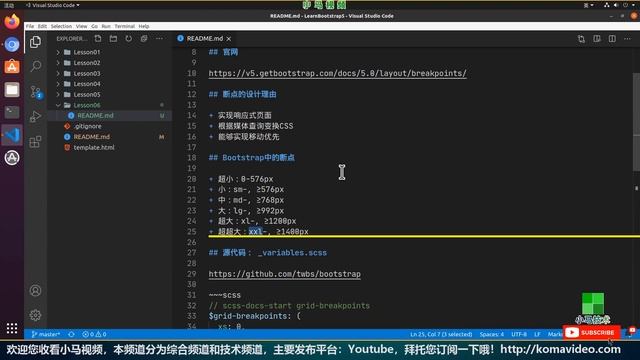The width and height of the screenshot is (640, 360).
Task: Open template.html file
Action: [x=94, y=148]
